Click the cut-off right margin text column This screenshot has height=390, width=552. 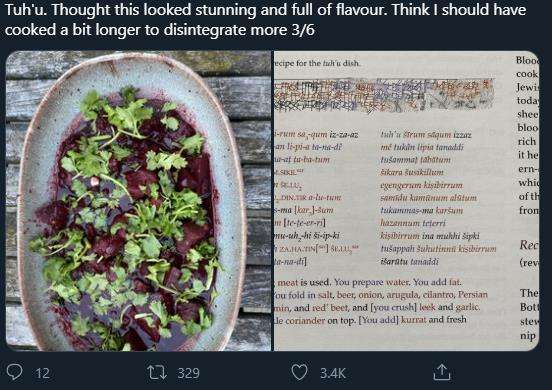pos(527,197)
